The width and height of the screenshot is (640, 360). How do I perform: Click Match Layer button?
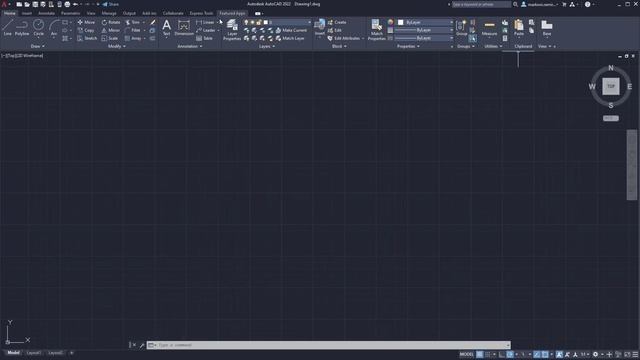click(290, 38)
